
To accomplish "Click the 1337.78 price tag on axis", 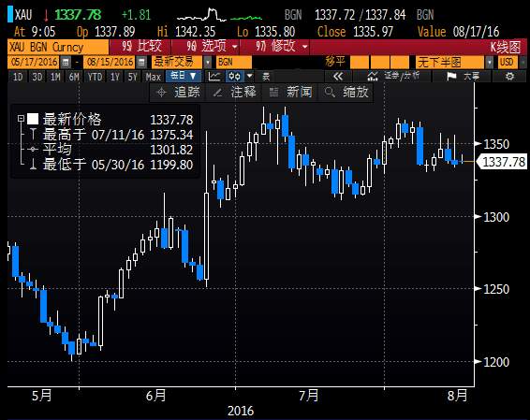I will click(502, 162).
